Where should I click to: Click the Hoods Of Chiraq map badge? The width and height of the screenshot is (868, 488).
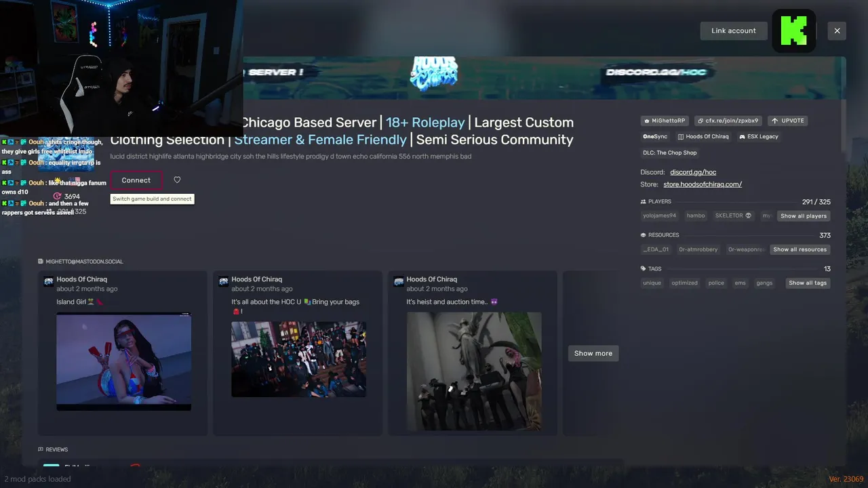(703, 136)
